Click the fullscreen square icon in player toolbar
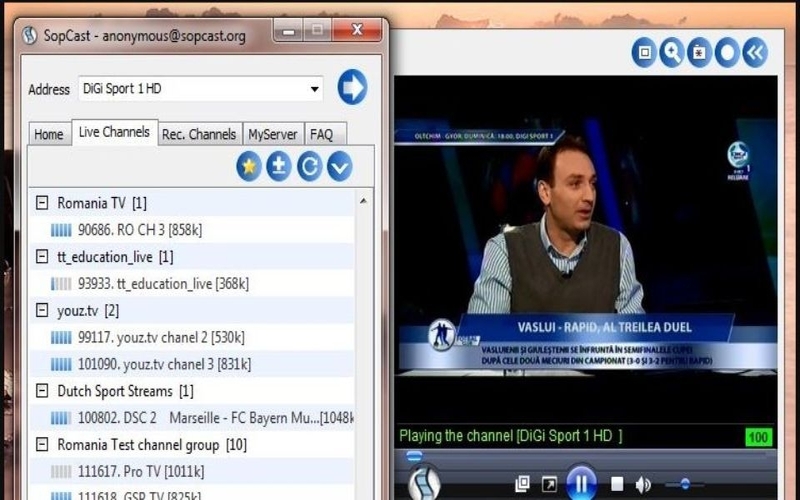 click(644, 52)
